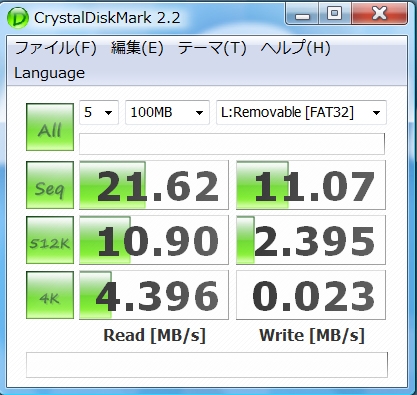The image size is (417, 395).
Task: Click the empty progress bar beside All
Action: pos(232,144)
